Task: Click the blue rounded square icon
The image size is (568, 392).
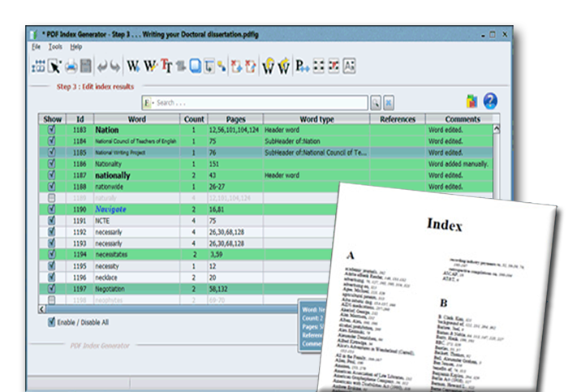Action: point(196,67)
